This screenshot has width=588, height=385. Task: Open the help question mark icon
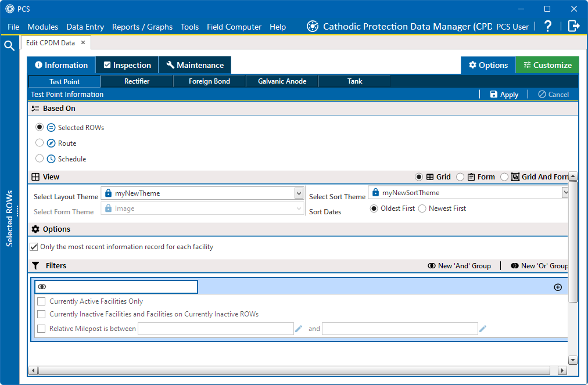(x=547, y=26)
